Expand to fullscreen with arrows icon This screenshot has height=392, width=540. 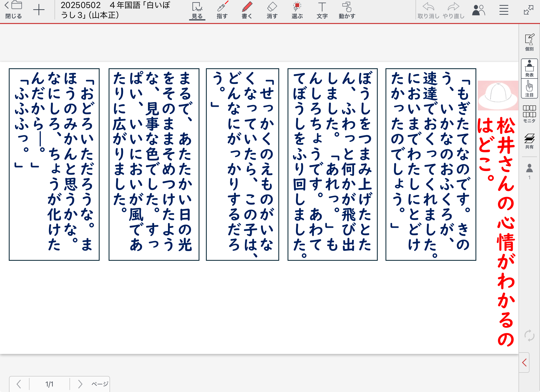coord(528,10)
